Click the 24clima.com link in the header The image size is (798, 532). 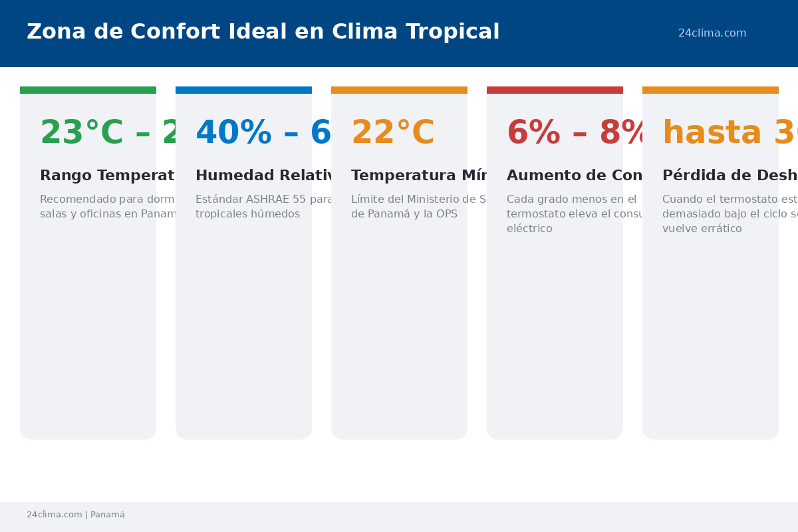point(712,33)
